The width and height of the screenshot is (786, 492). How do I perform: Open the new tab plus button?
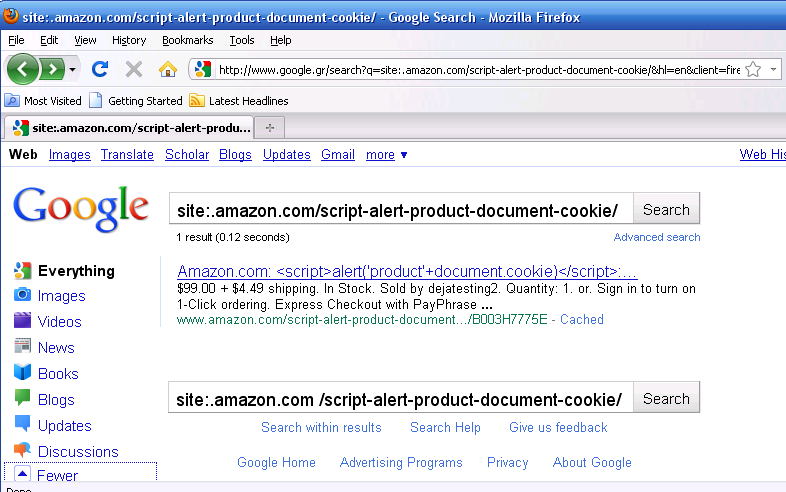click(x=270, y=127)
